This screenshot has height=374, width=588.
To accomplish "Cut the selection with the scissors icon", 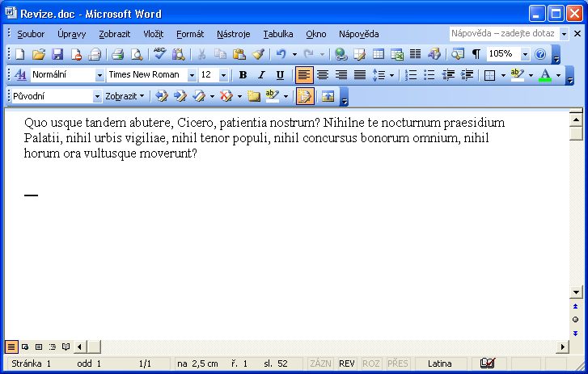I will [201, 55].
